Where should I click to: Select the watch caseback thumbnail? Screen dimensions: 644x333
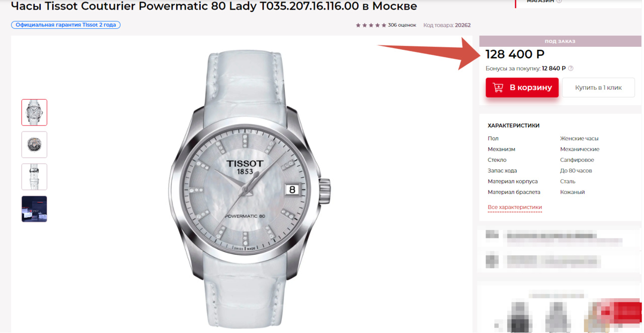(x=34, y=145)
